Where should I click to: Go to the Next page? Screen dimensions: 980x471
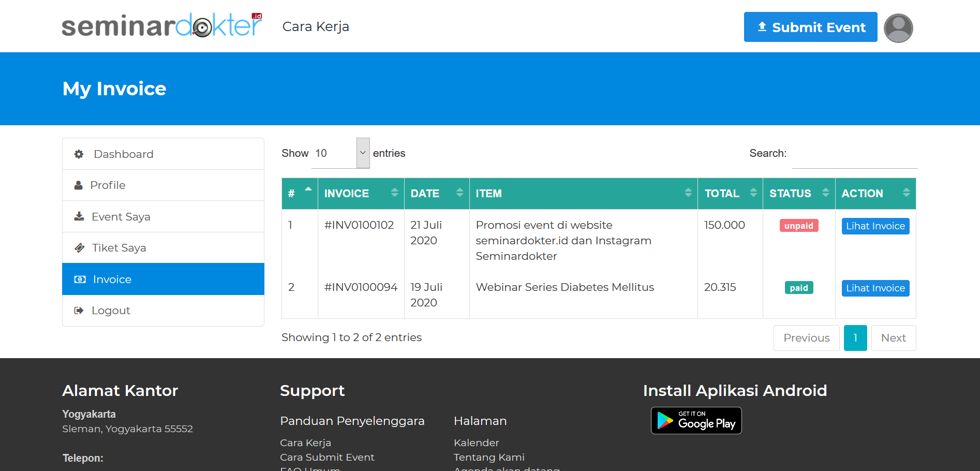pyautogui.click(x=893, y=338)
